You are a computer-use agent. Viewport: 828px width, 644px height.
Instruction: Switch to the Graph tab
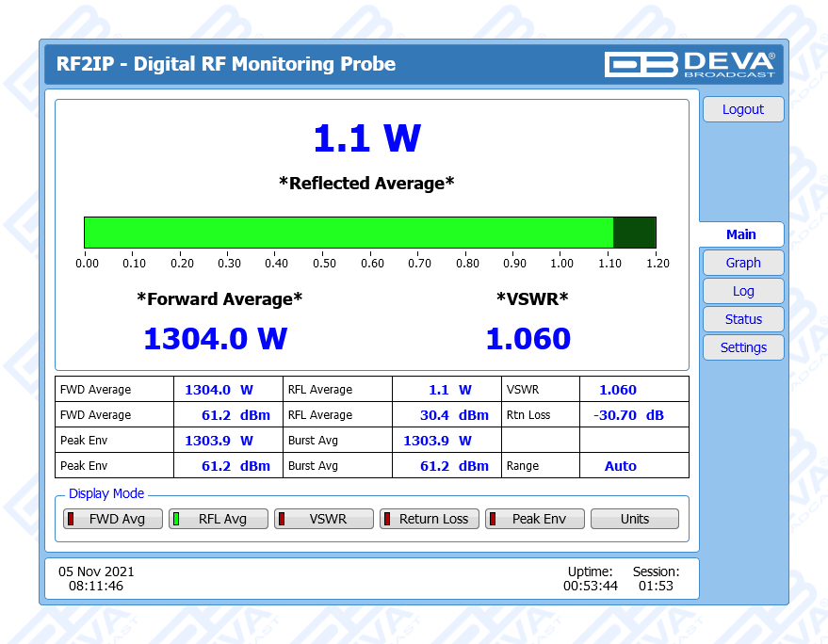(742, 263)
